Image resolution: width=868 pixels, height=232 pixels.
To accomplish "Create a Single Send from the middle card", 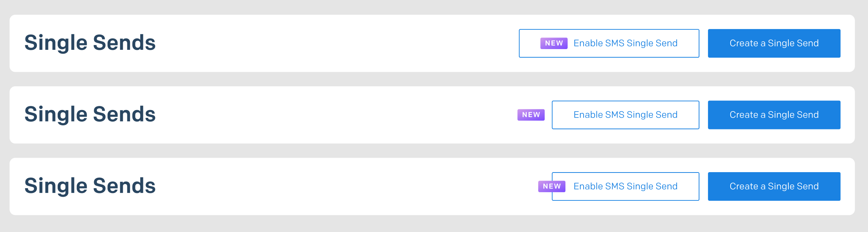I will pos(774,115).
